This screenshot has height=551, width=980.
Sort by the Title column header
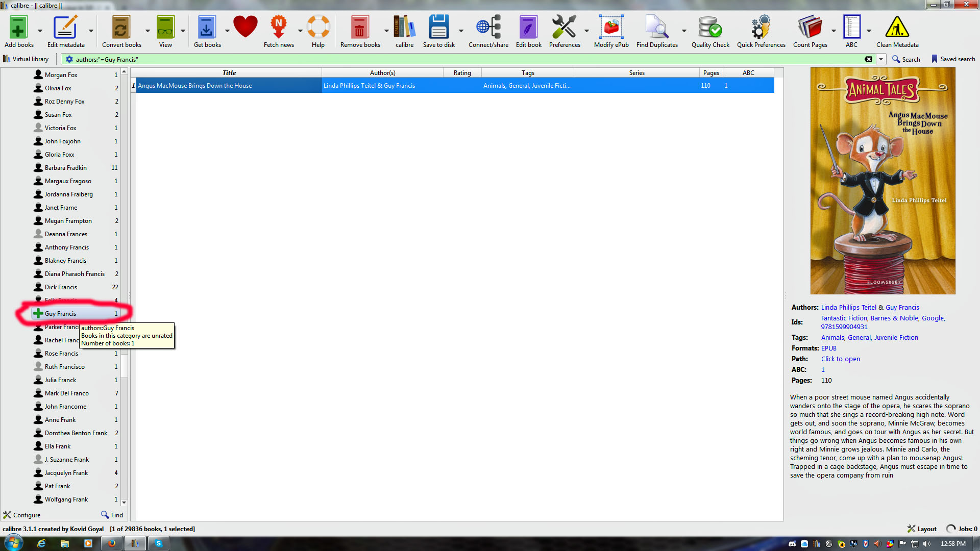(x=229, y=72)
